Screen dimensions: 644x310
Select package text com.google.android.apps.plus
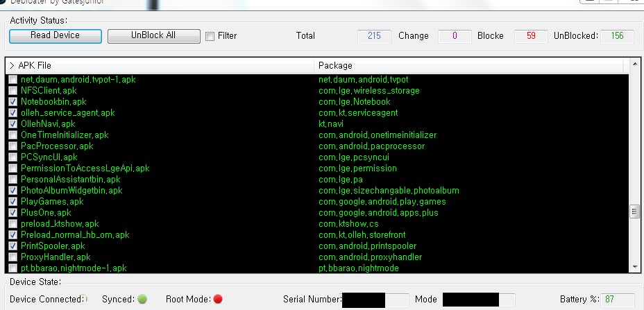pyautogui.click(x=378, y=212)
